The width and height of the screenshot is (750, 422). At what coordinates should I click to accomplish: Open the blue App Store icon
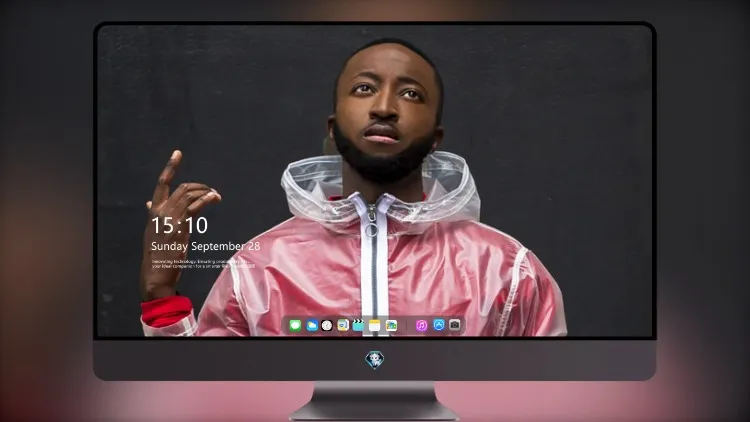point(439,325)
